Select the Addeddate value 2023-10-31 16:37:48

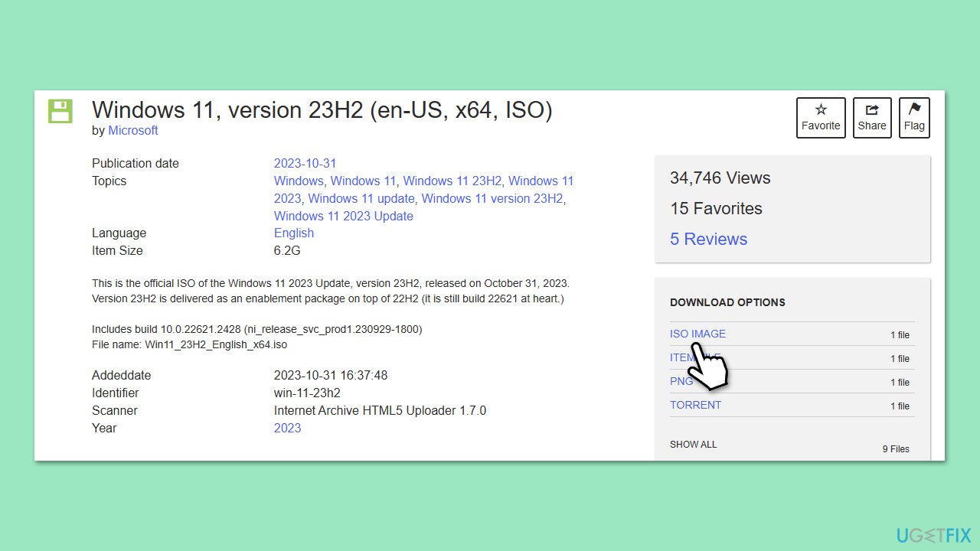point(331,375)
